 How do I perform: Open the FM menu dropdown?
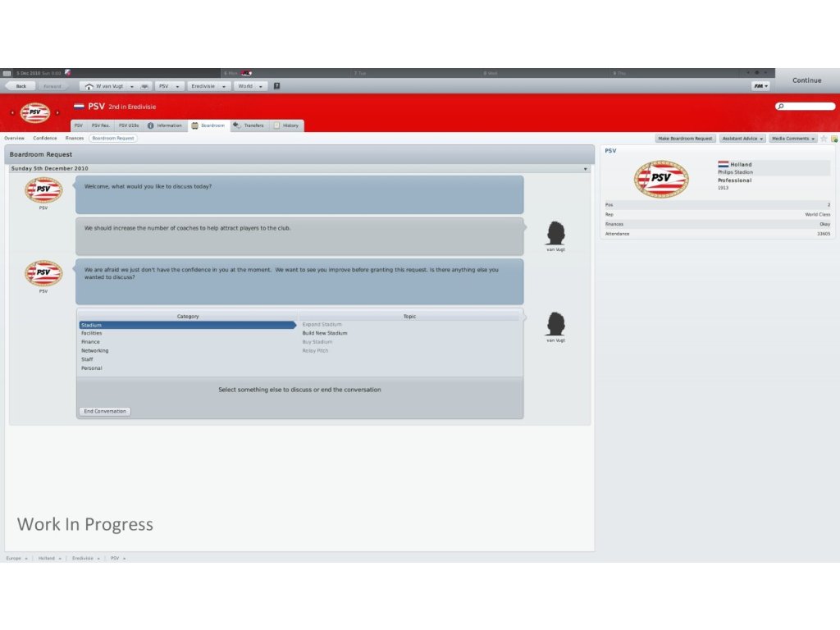760,85
